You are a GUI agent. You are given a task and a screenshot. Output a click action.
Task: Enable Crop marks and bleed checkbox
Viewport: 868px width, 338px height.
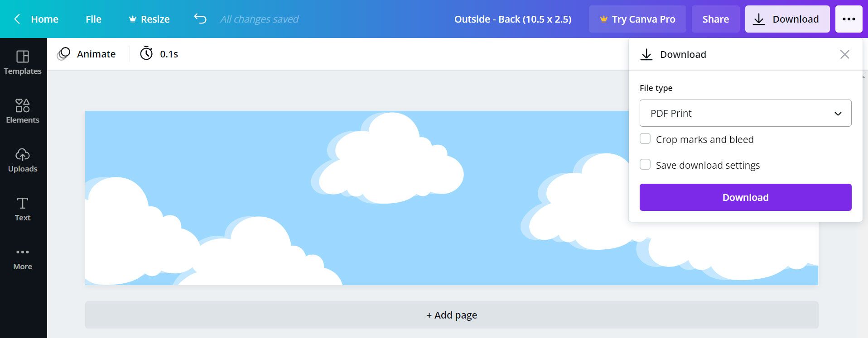pyautogui.click(x=645, y=138)
